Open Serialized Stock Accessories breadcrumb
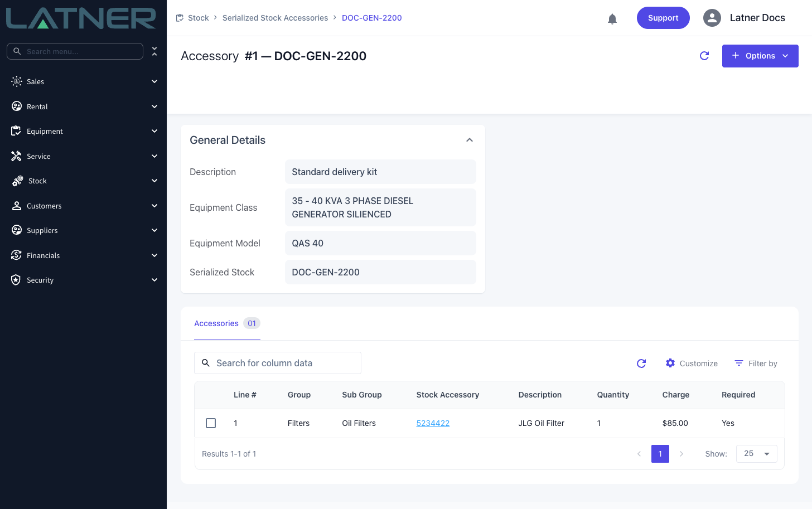 click(x=275, y=18)
